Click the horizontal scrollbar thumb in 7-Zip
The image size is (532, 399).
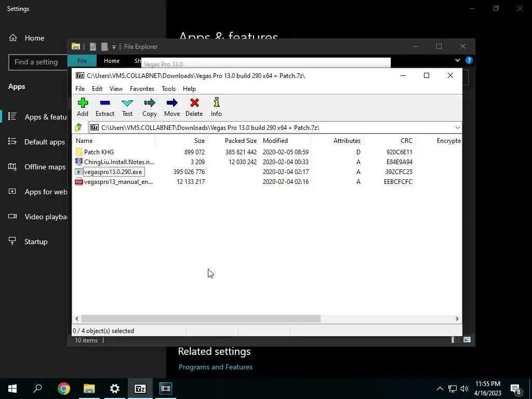coord(201,318)
